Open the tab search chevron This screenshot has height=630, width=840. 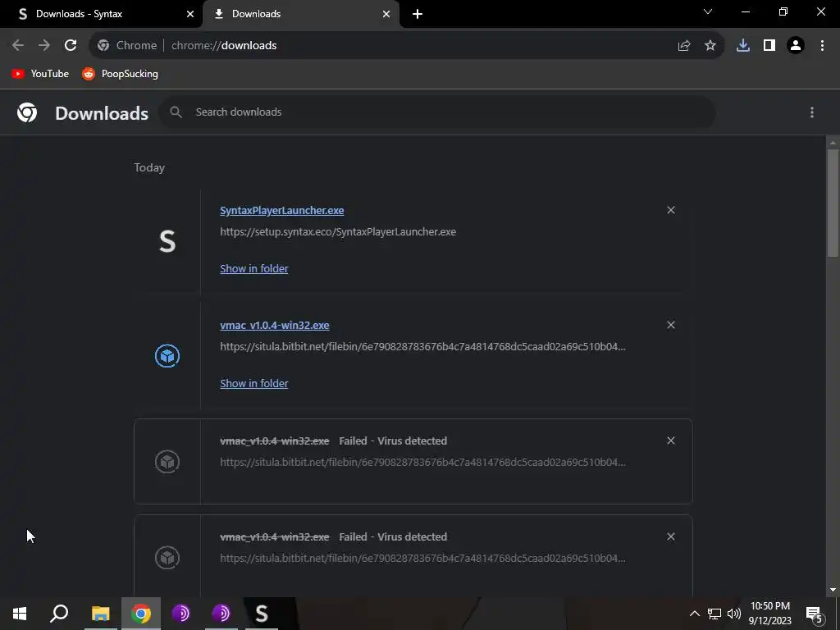click(708, 11)
